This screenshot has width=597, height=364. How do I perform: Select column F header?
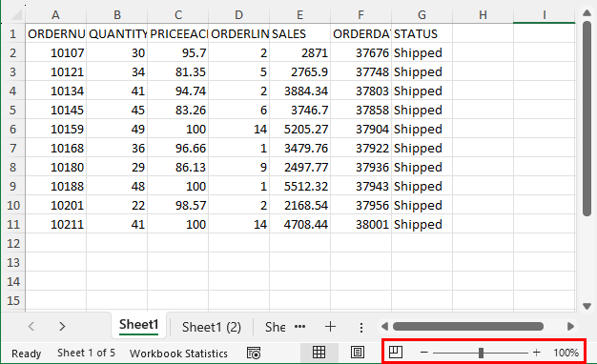tap(360, 15)
